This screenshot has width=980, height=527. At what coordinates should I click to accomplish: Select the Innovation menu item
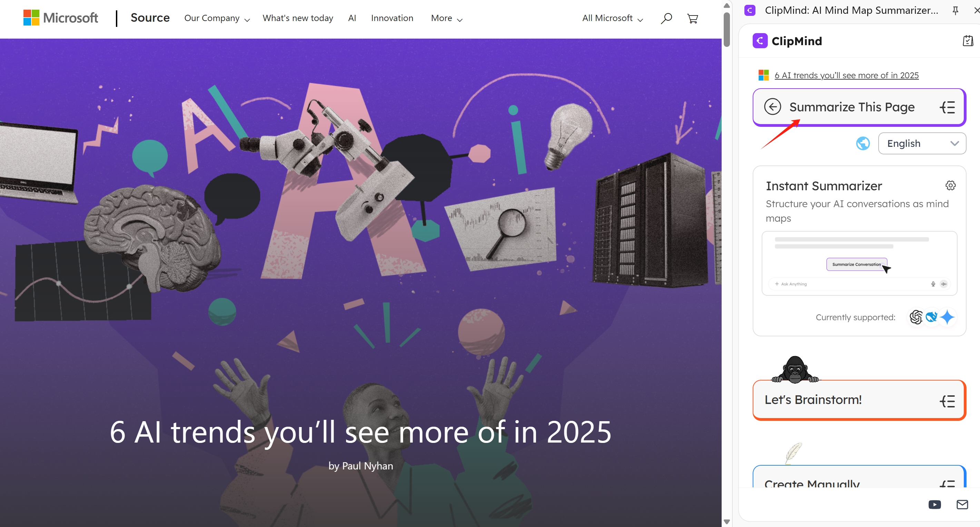[x=392, y=18]
